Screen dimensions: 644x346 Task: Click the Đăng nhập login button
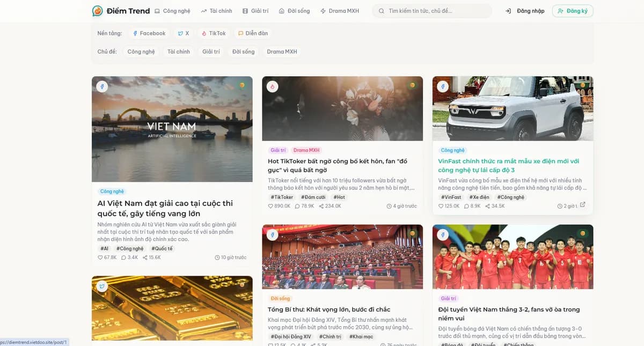click(x=525, y=11)
